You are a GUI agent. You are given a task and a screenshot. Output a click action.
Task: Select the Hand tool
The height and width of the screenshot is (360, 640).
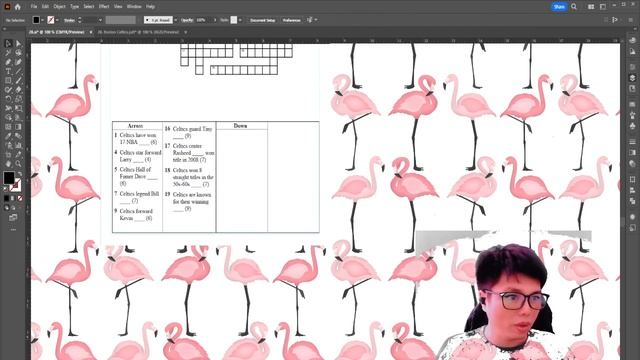click(8, 164)
